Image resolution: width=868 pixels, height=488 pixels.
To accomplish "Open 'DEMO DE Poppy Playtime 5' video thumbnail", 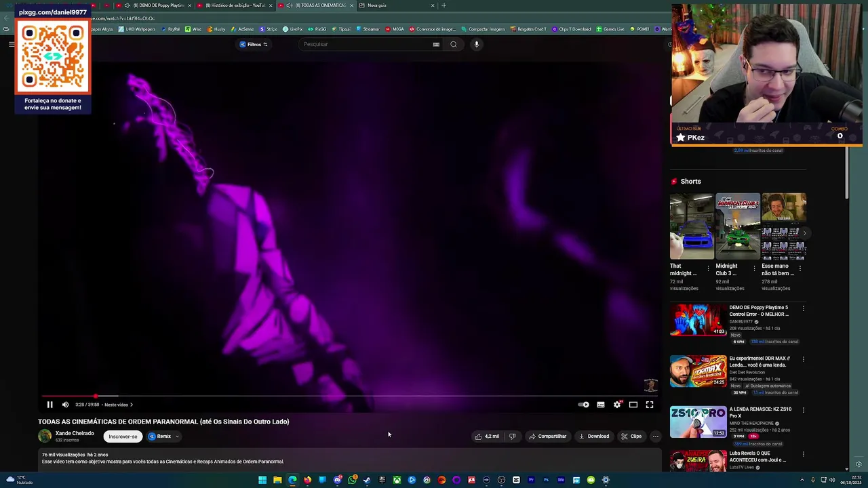I will tap(698, 320).
